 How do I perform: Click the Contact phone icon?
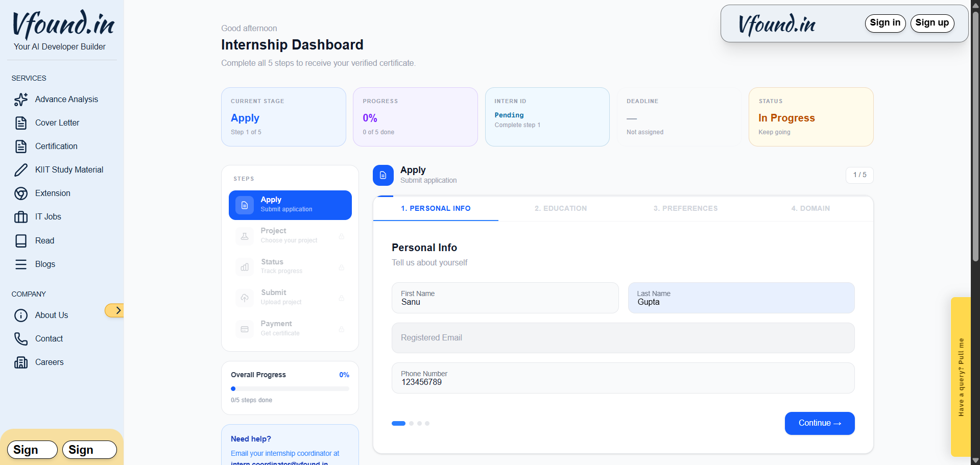tap(21, 339)
